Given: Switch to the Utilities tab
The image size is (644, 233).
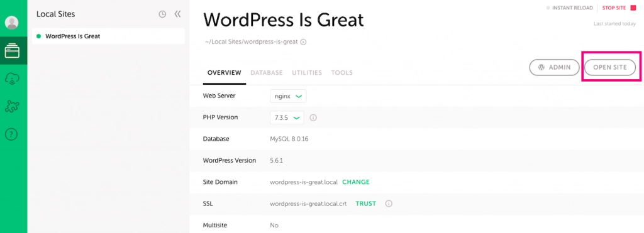Looking at the screenshot, I should pyautogui.click(x=307, y=73).
